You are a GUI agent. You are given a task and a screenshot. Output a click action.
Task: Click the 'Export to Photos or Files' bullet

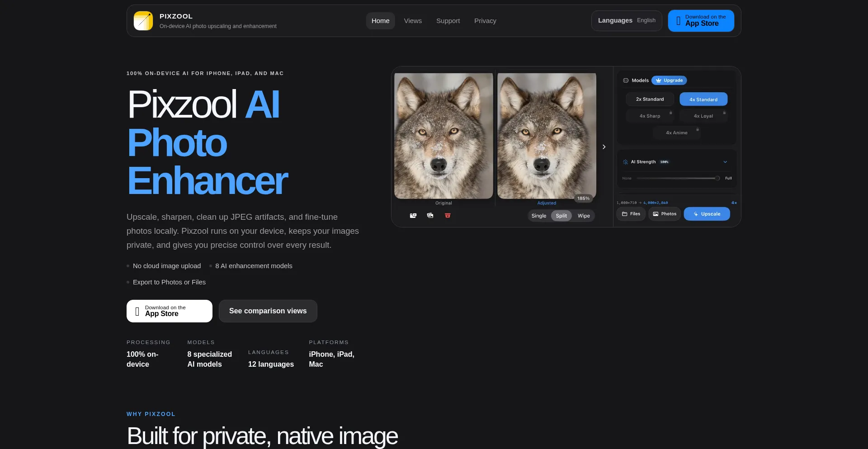click(169, 282)
